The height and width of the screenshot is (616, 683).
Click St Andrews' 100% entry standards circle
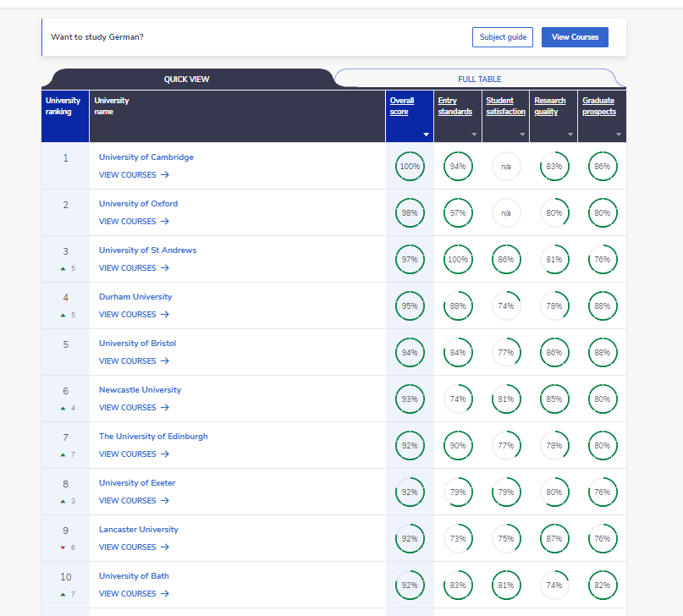[x=458, y=260]
